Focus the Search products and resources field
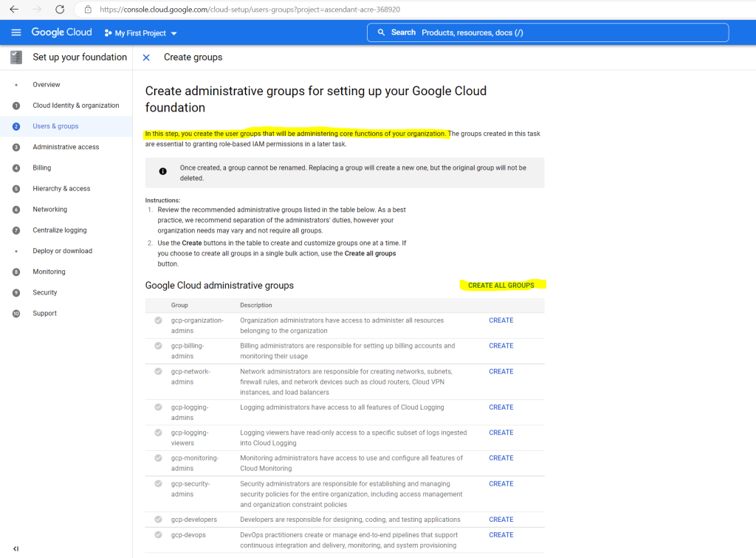The image size is (756, 558). 548,32
